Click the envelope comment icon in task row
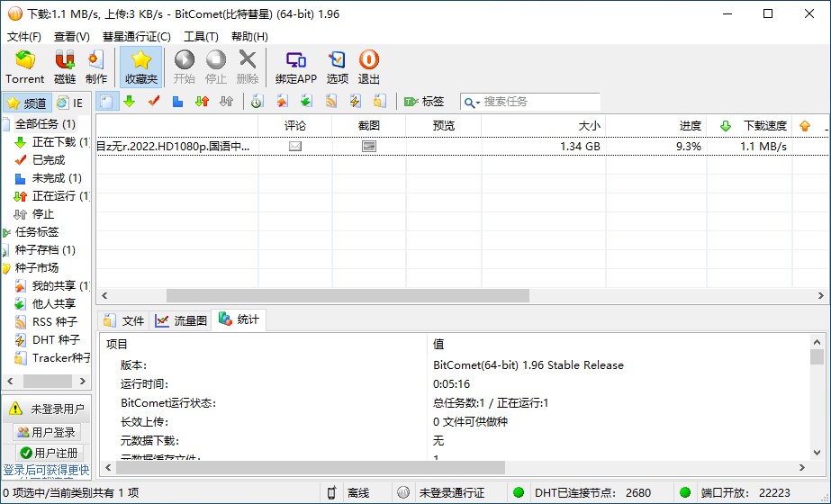The image size is (831, 504). (295, 147)
